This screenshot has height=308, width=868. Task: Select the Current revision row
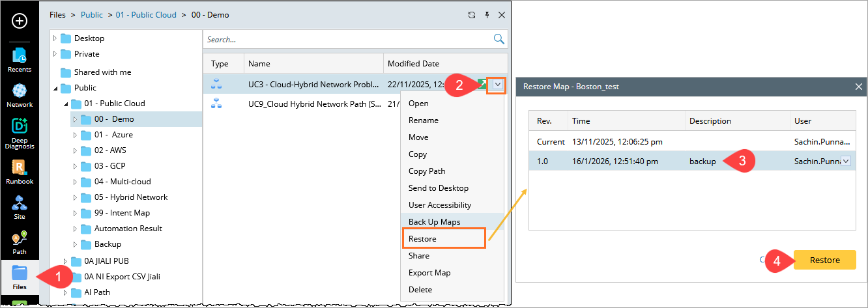click(692, 141)
